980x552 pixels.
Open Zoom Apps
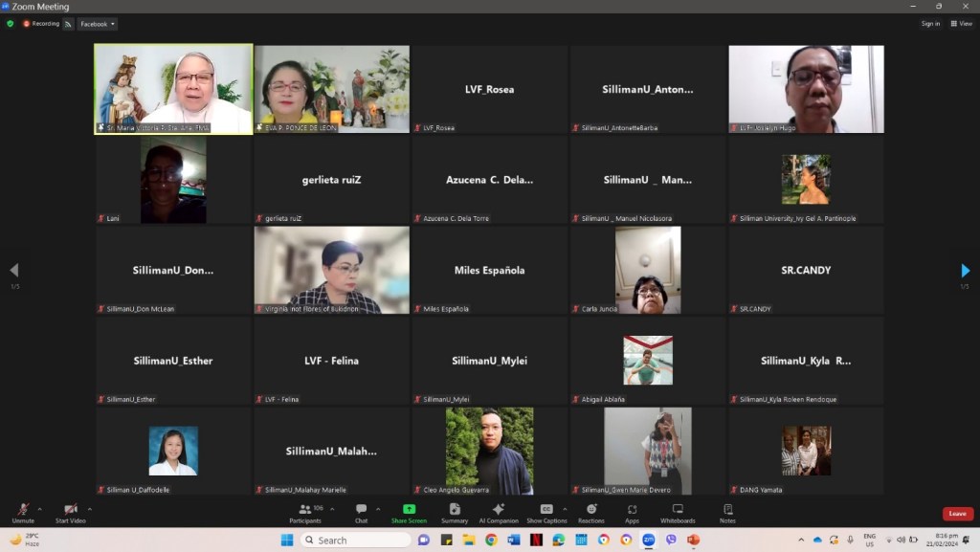click(x=632, y=512)
